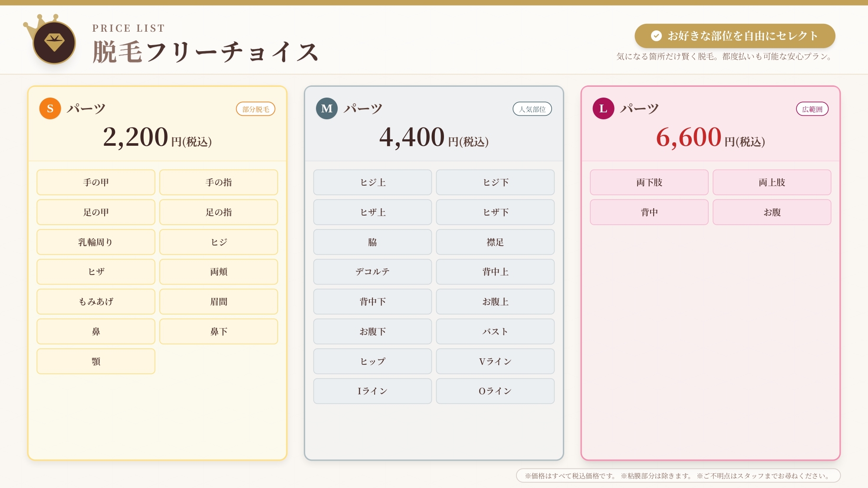Image resolution: width=868 pixels, height=488 pixels.
Task: Choose the デコルテ option
Action: point(372,272)
